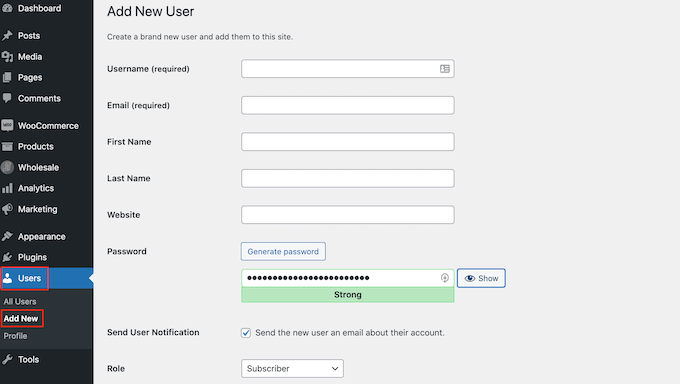This screenshot has height=384, width=680.
Task: Click the Products archive box icon
Action: [x=7, y=146]
